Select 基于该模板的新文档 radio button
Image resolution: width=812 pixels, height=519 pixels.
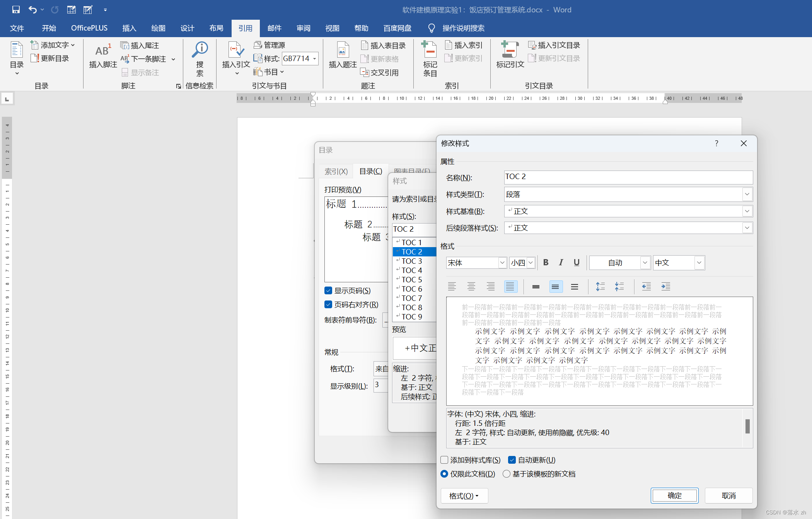coord(507,474)
